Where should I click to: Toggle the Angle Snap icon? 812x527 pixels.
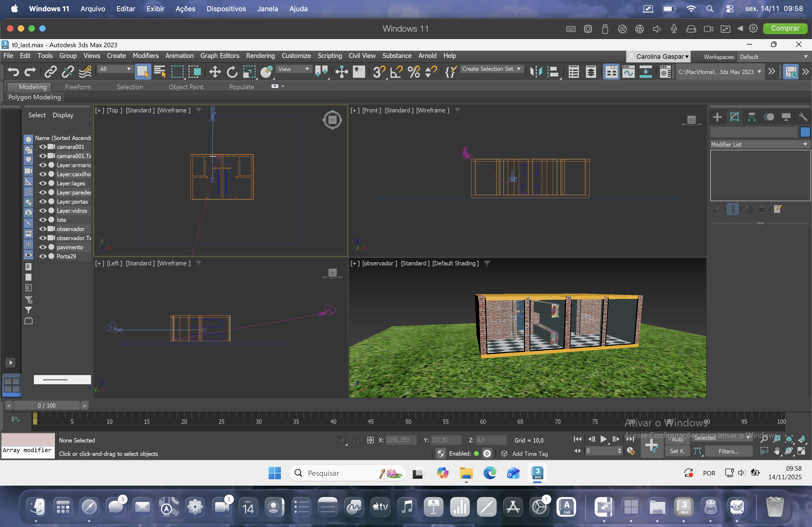(x=396, y=72)
